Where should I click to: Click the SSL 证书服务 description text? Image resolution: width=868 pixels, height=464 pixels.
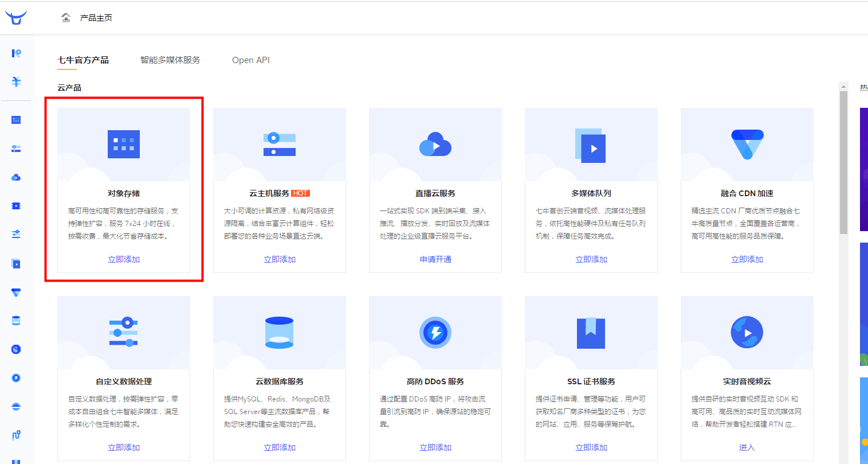click(x=591, y=412)
